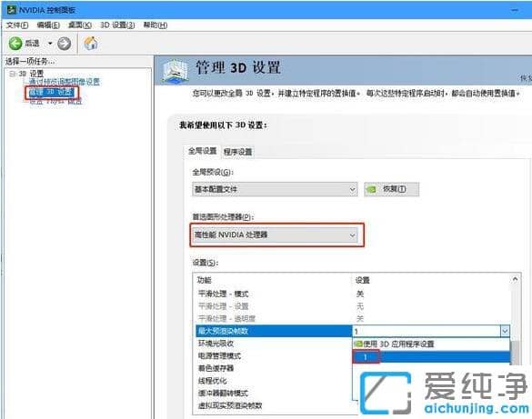Screen dimensions: 532x419
Task: Click the 恢复 restore button
Action: point(392,189)
